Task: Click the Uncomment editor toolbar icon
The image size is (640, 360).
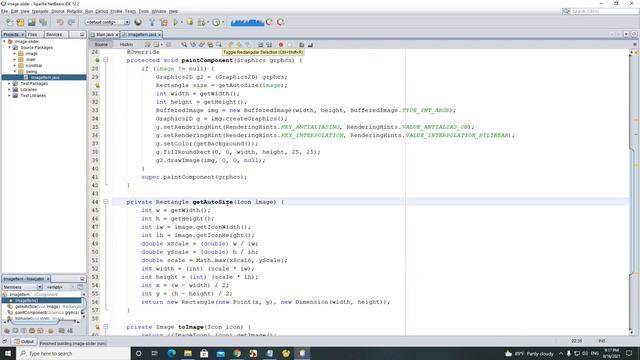Action: [310, 44]
